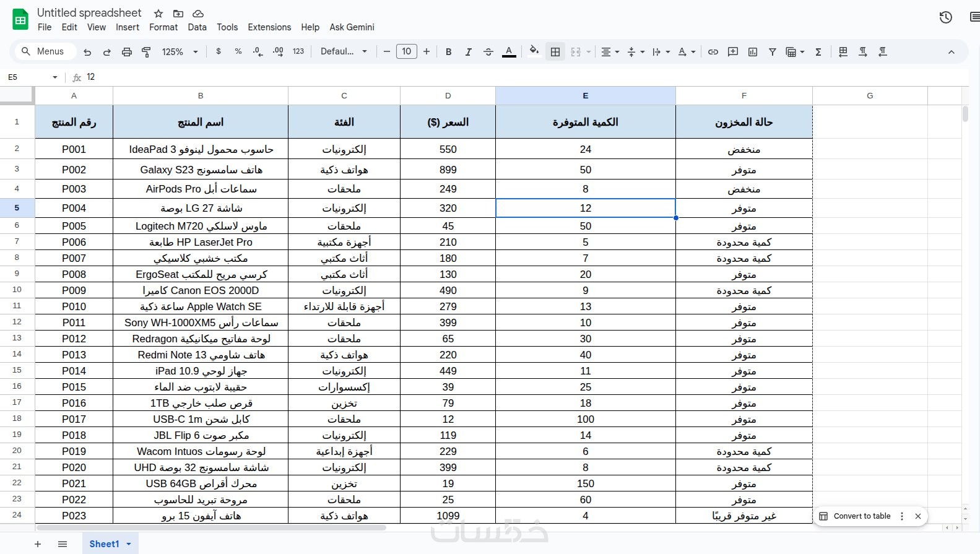Create a filter with the funnel icon
Screen dimensions: 980x554
(x=773, y=52)
